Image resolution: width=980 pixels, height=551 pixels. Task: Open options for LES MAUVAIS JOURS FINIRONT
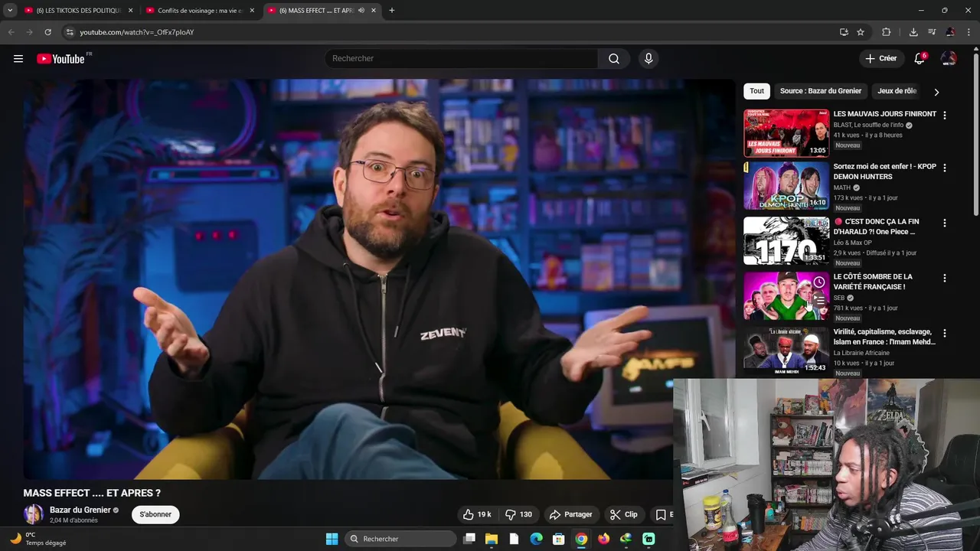[x=944, y=116]
